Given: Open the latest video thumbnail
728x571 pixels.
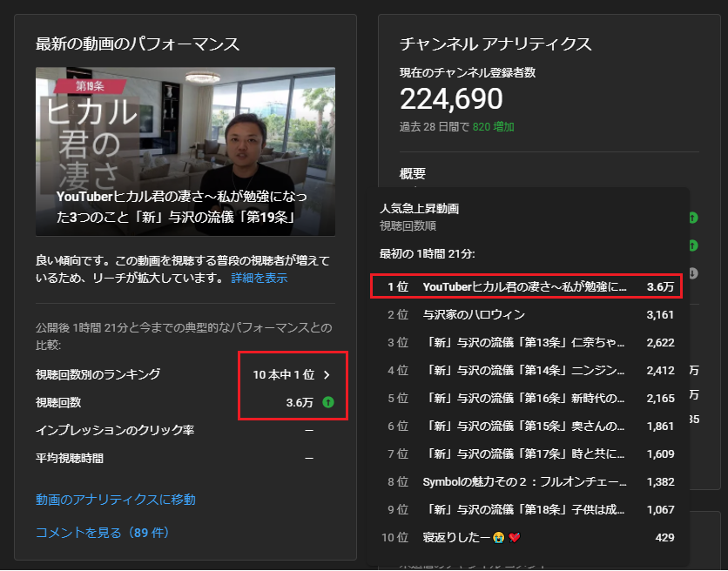Looking at the screenshot, I should coord(185,151).
